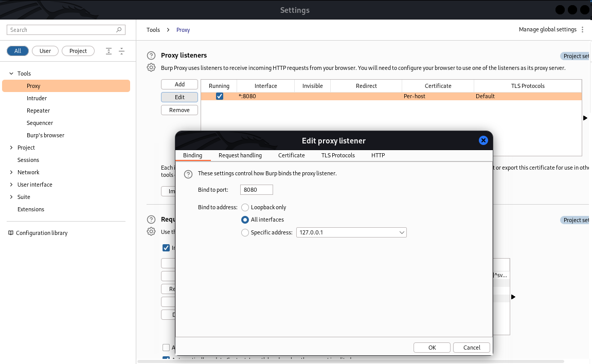
Task: Click the collapse all sections icon
Action: click(121, 51)
